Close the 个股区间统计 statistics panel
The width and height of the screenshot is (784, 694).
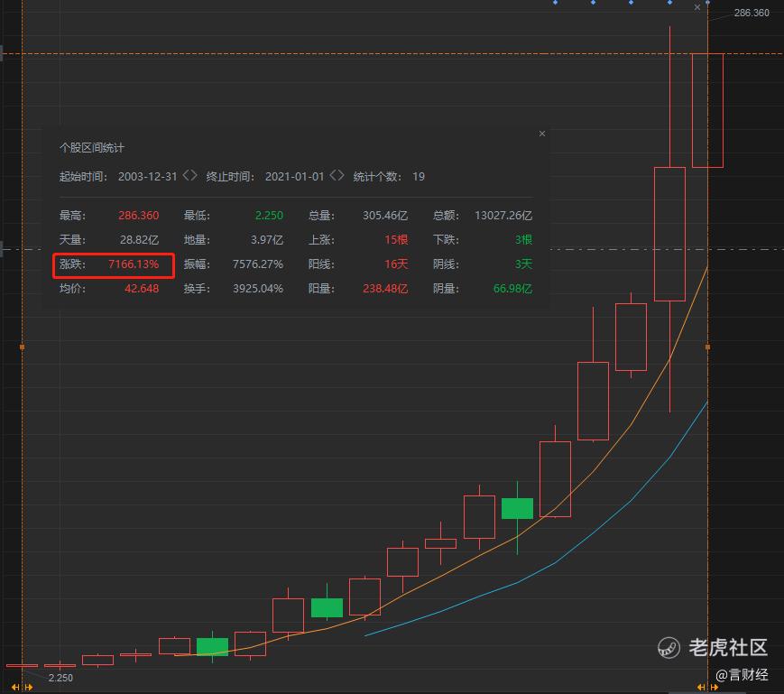coord(542,134)
